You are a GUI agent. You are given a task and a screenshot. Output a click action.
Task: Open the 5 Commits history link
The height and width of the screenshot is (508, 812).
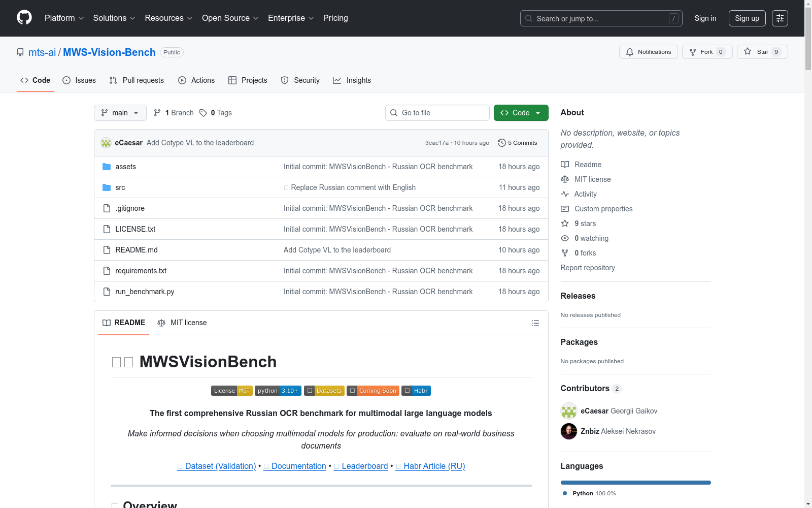pyautogui.click(x=518, y=143)
